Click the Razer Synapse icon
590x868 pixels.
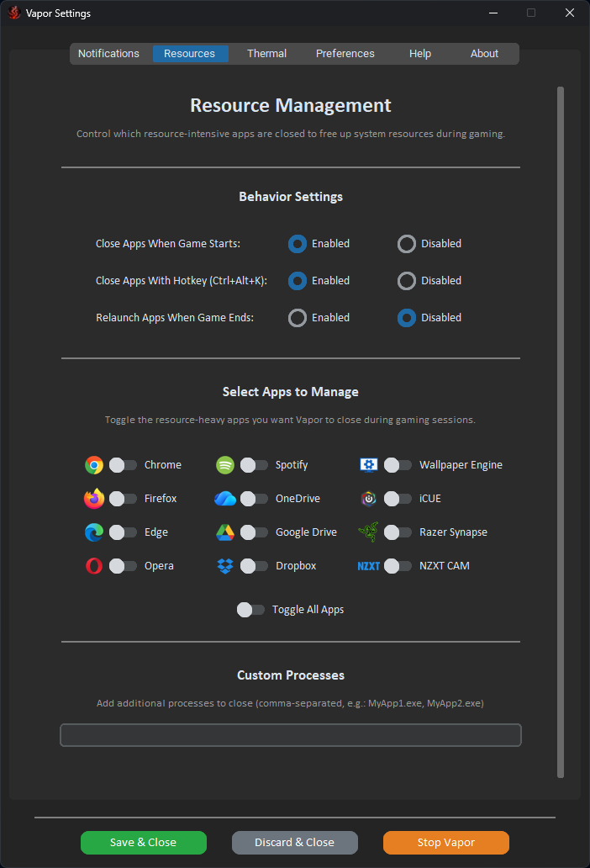pos(367,532)
